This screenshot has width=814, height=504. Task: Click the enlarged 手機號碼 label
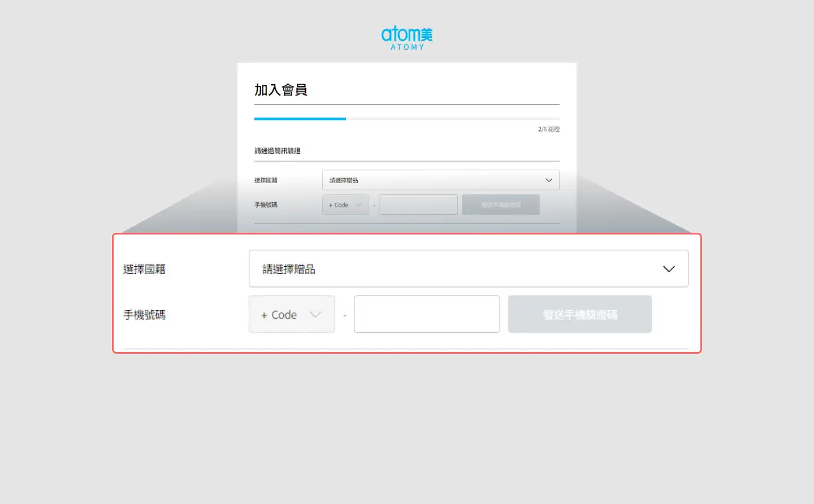[145, 315]
